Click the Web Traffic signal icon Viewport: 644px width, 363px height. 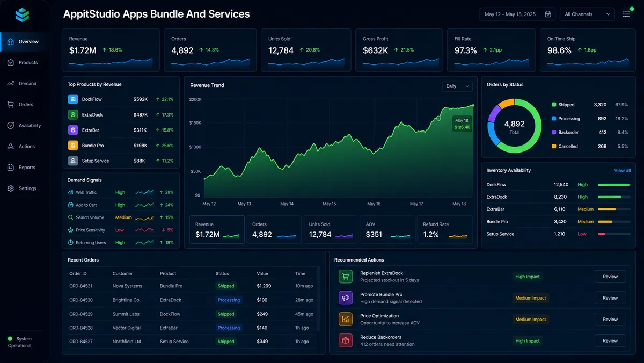coord(71,192)
